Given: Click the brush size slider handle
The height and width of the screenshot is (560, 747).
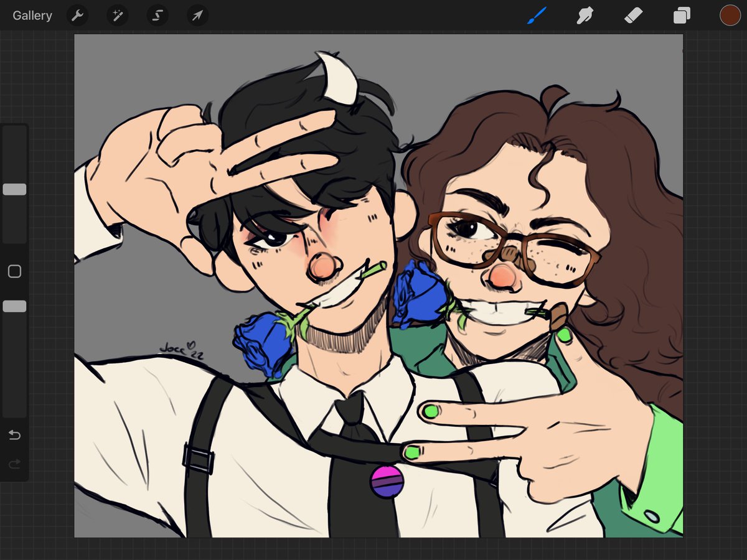Looking at the screenshot, I should tap(14, 189).
